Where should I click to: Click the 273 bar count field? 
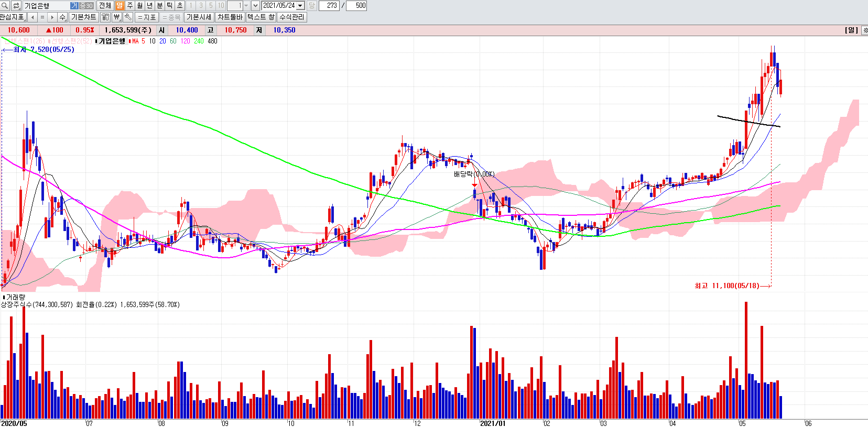[x=330, y=6]
